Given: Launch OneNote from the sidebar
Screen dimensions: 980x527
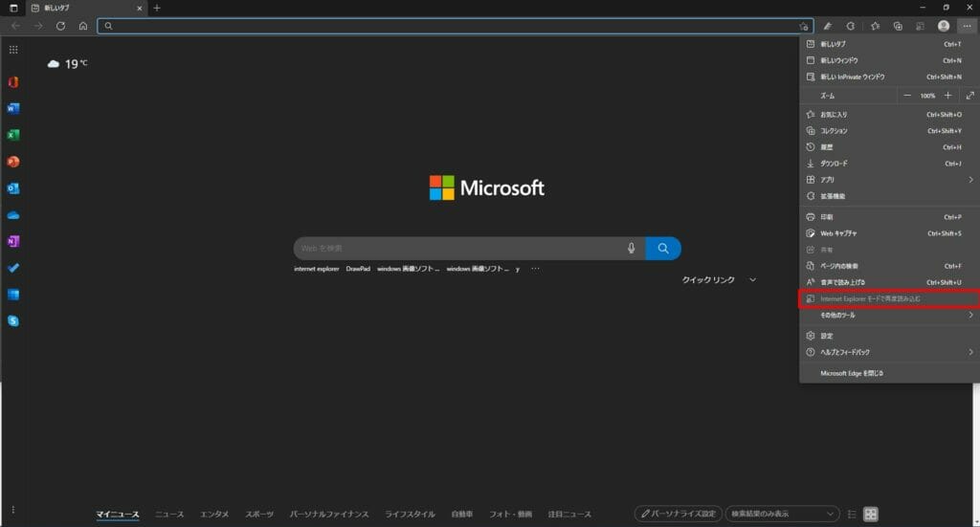Looking at the screenshot, I should coord(13,241).
